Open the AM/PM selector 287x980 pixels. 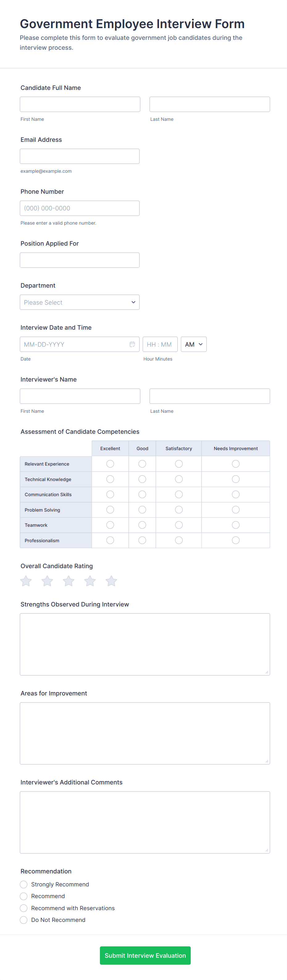coord(193,344)
